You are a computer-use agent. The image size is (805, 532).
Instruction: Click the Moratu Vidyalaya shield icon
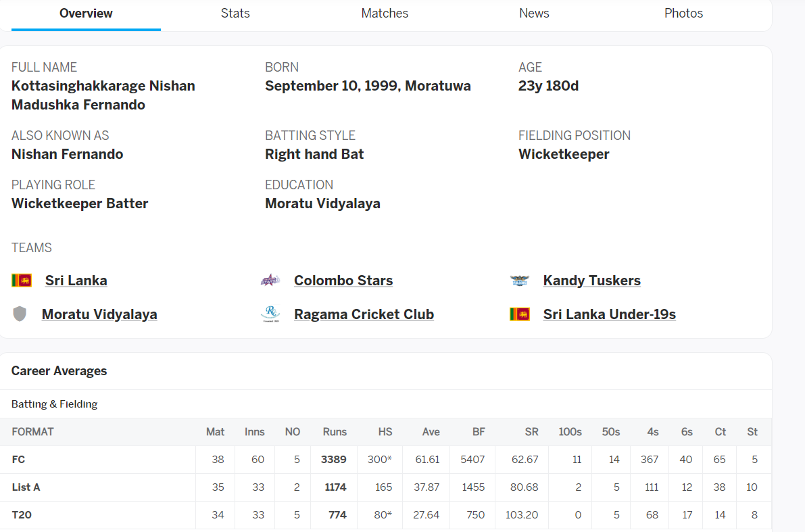pyautogui.click(x=20, y=314)
